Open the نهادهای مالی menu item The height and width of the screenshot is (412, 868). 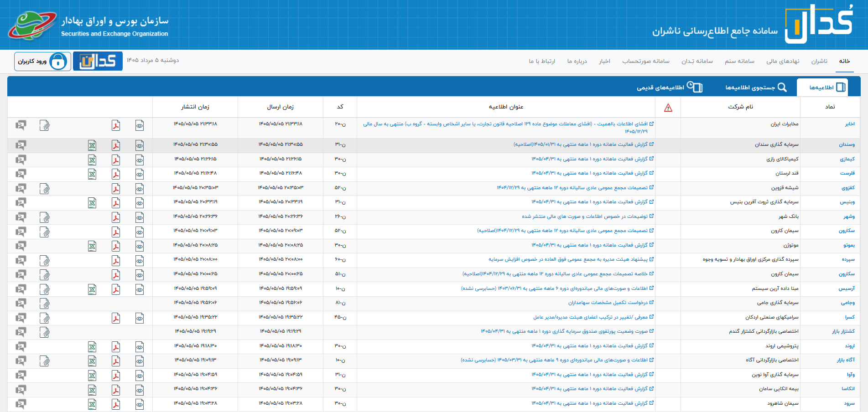pyautogui.click(x=783, y=61)
